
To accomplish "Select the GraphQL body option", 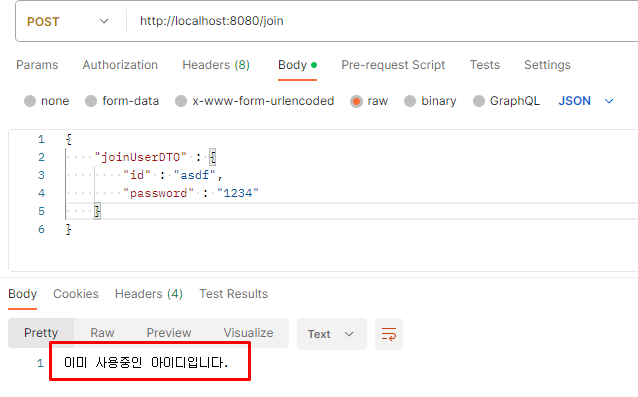I will click(479, 101).
